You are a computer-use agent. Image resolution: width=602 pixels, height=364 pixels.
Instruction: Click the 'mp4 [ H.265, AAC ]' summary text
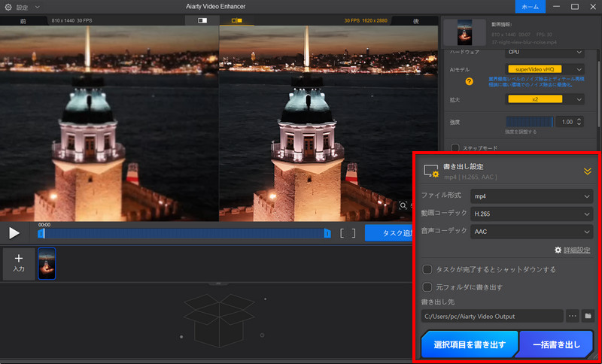tap(471, 177)
